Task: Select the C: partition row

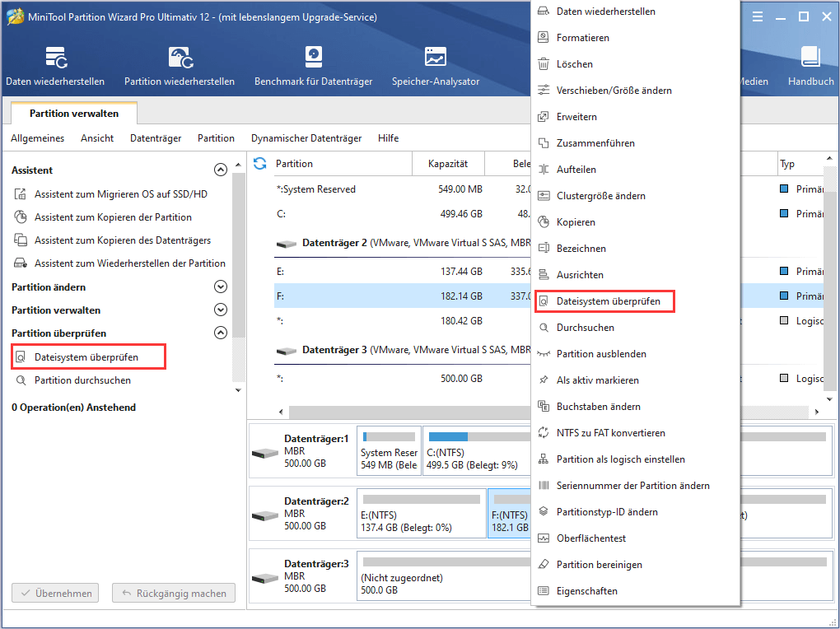Action: coord(402,214)
